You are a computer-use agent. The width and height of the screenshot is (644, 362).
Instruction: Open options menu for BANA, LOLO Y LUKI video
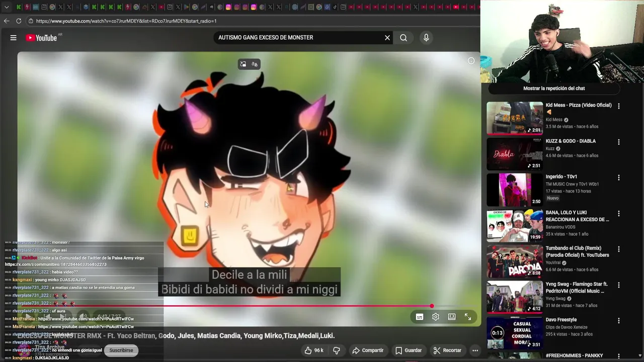(619, 213)
